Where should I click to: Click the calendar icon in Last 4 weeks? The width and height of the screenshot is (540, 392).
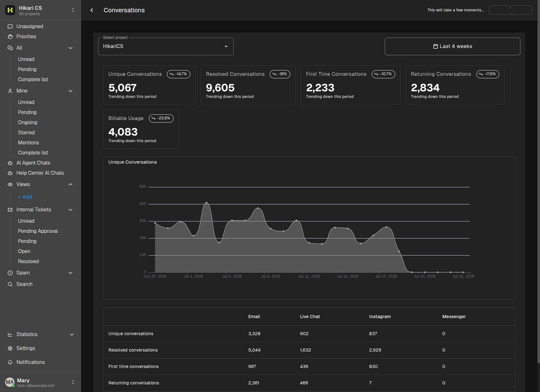[x=435, y=46]
